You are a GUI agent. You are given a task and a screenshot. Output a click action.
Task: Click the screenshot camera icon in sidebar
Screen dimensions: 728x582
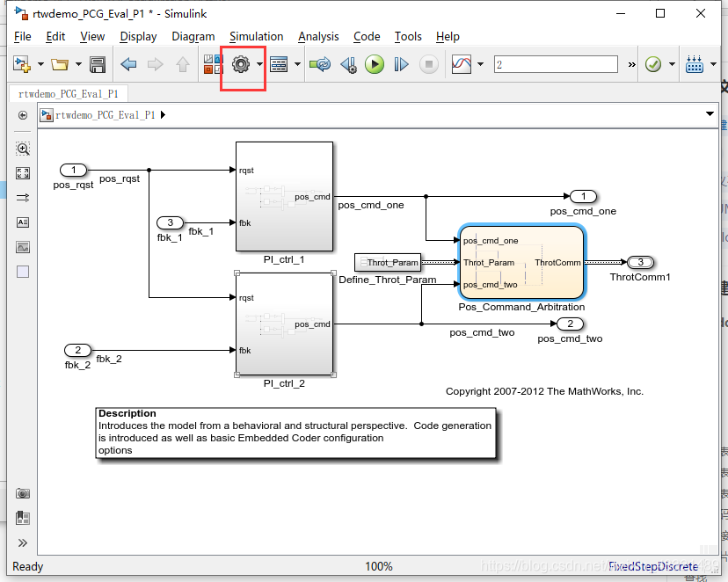21,493
